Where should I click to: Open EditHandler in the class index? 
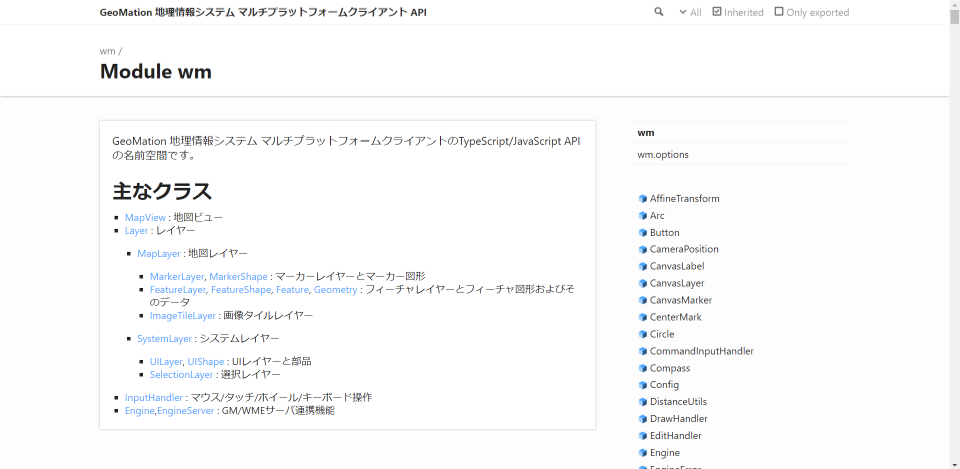coord(675,436)
